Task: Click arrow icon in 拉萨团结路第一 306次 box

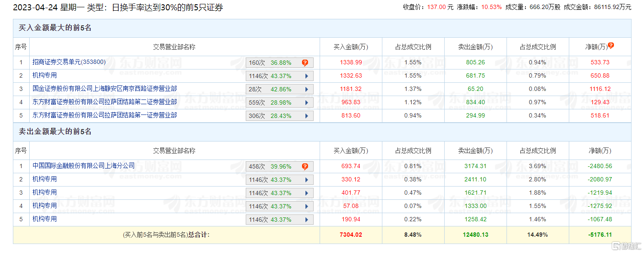Action: pyautogui.click(x=307, y=116)
